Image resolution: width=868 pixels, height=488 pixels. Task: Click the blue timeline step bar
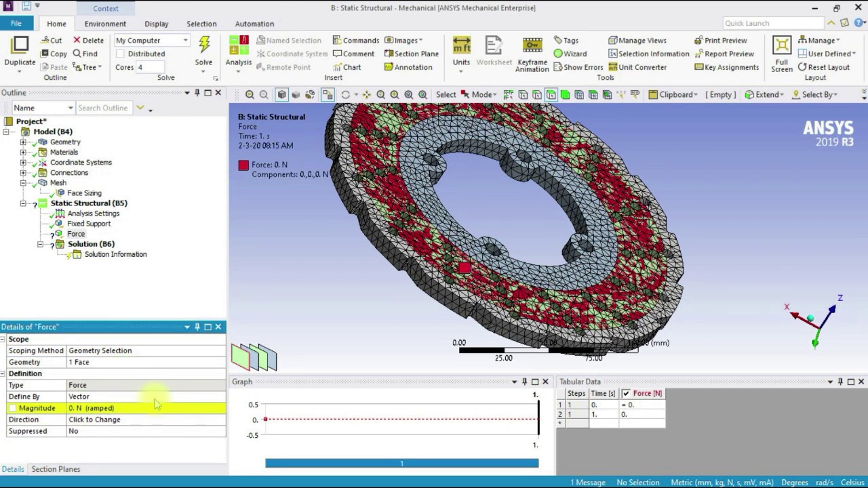(x=401, y=464)
